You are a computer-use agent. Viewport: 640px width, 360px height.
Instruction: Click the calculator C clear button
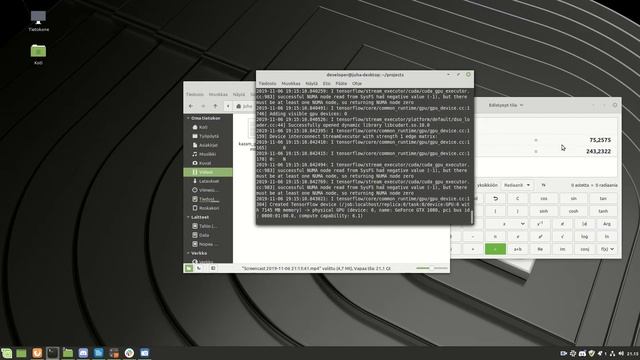pyautogui.click(x=518, y=198)
